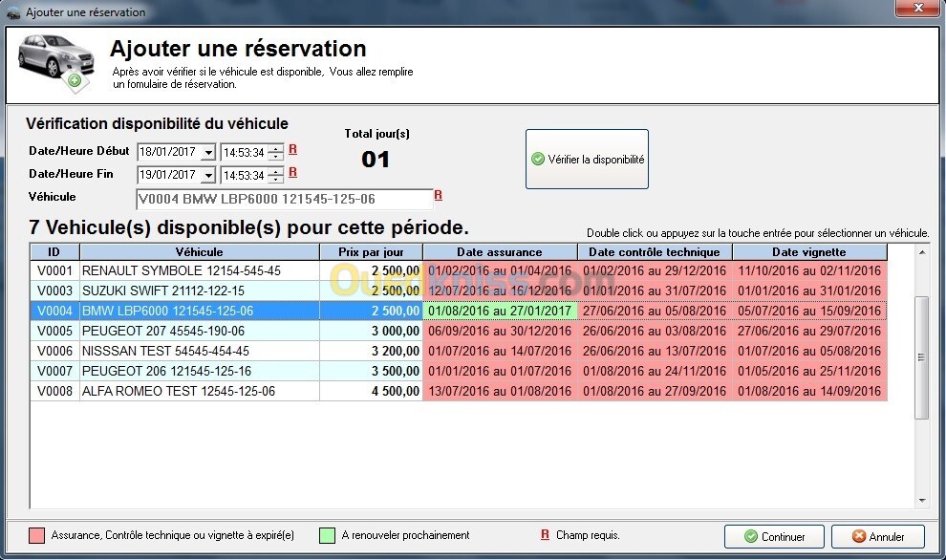Click the car icon in header

(x=56, y=63)
